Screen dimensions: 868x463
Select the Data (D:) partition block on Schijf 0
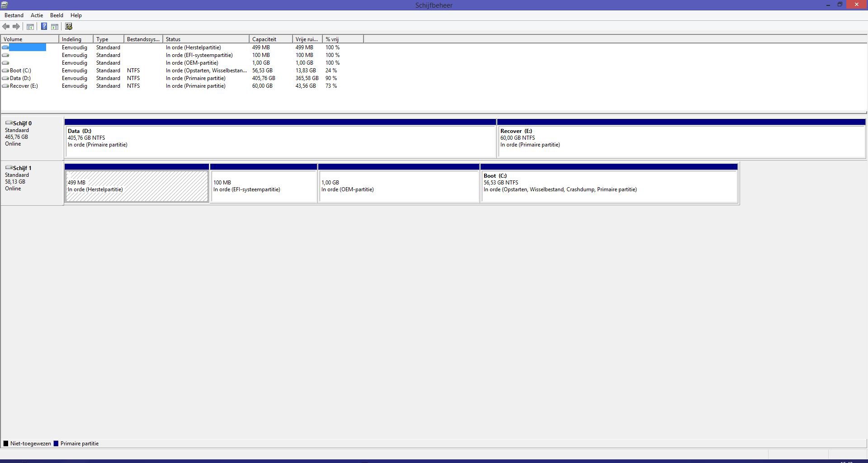[x=280, y=138]
